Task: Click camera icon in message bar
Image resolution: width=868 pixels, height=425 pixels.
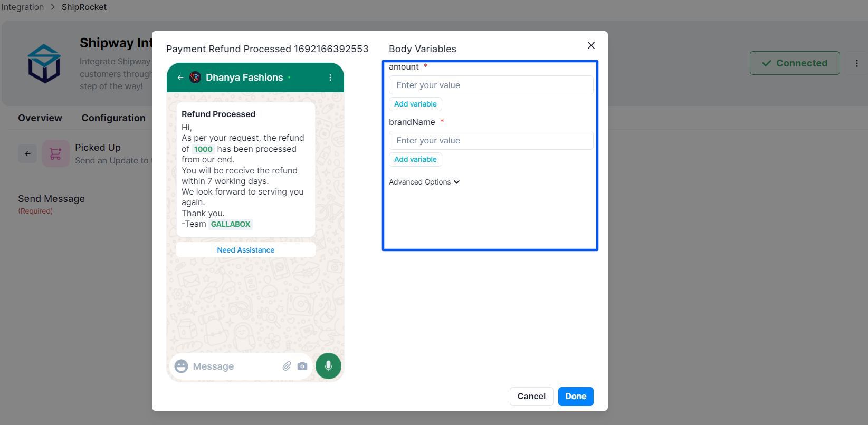Action: [x=302, y=366]
